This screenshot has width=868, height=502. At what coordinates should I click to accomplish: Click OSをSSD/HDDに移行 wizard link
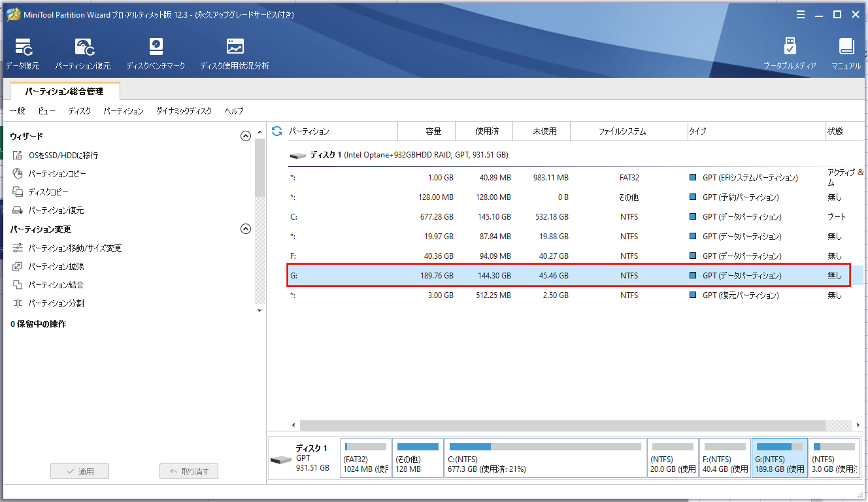click(x=63, y=156)
